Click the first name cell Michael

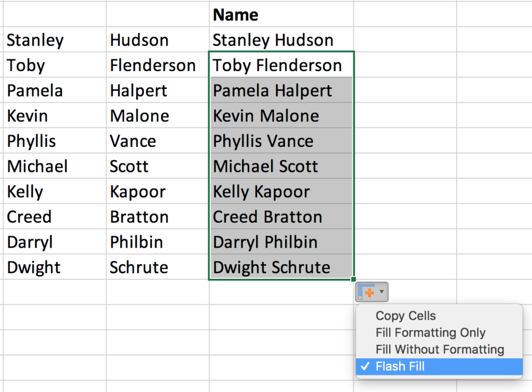(55, 166)
